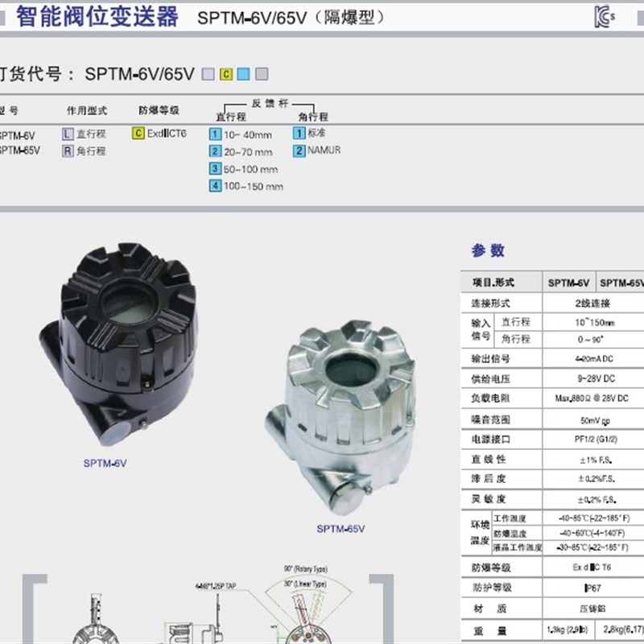The height and width of the screenshot is (644, 644).
Task: Pick box 2 next to NAMUR
Action: click(x=299, y=151)
